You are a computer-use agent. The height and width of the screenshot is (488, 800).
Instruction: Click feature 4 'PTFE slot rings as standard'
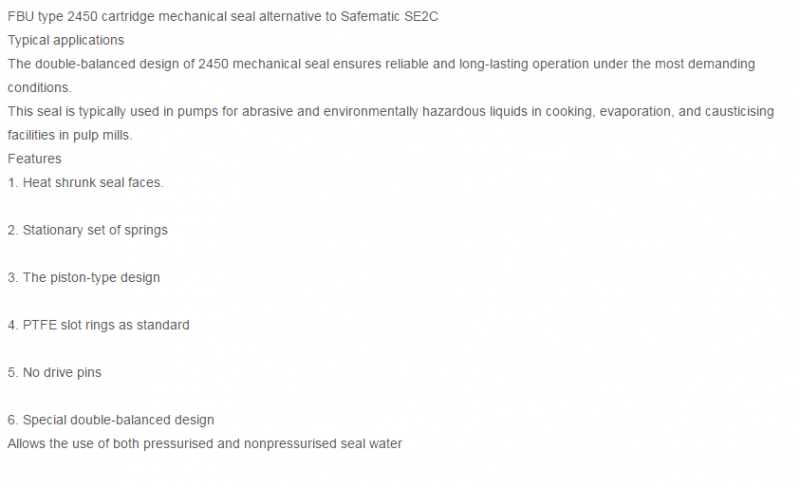(98, 325)
